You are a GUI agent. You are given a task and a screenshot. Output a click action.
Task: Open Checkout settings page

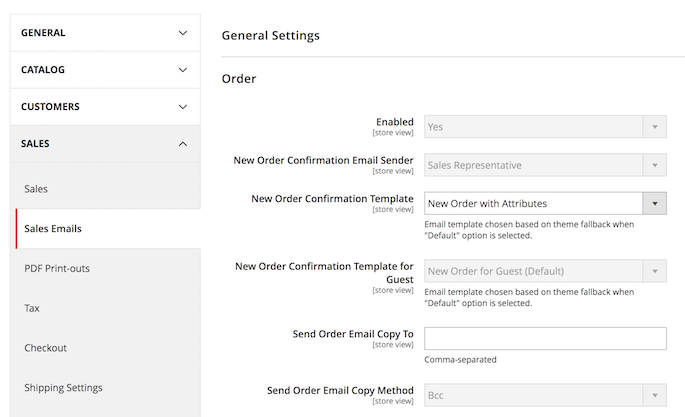click(x=46, y=348)
